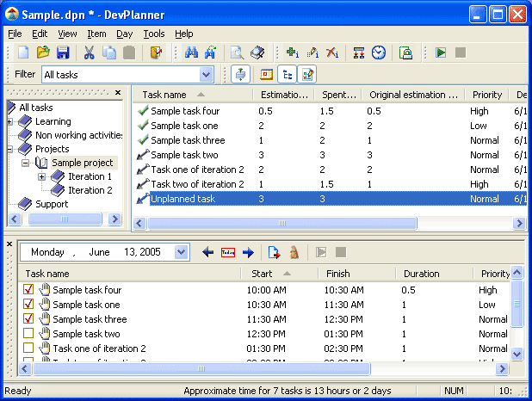
Task: Open the date picker dropdown arrow
Action: coord(182,252)
